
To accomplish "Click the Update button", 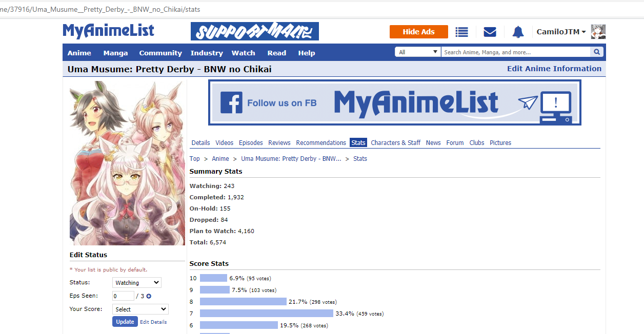I will pos(125,322).
